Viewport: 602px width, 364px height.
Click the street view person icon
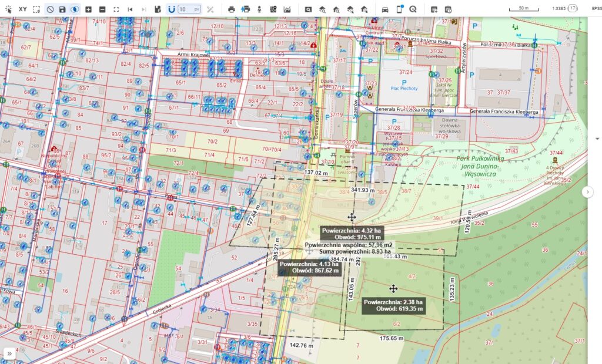click(x=259, y=9)
